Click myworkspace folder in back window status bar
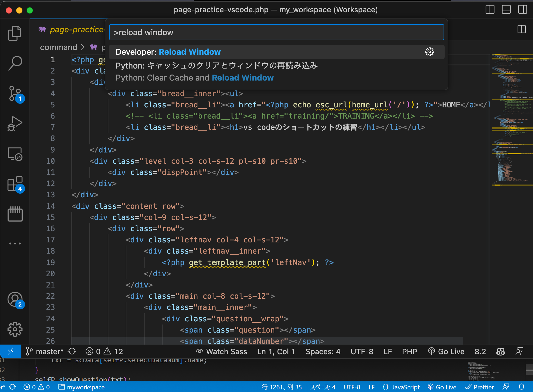This screenshot has height=392, width=533. point(81,387)
